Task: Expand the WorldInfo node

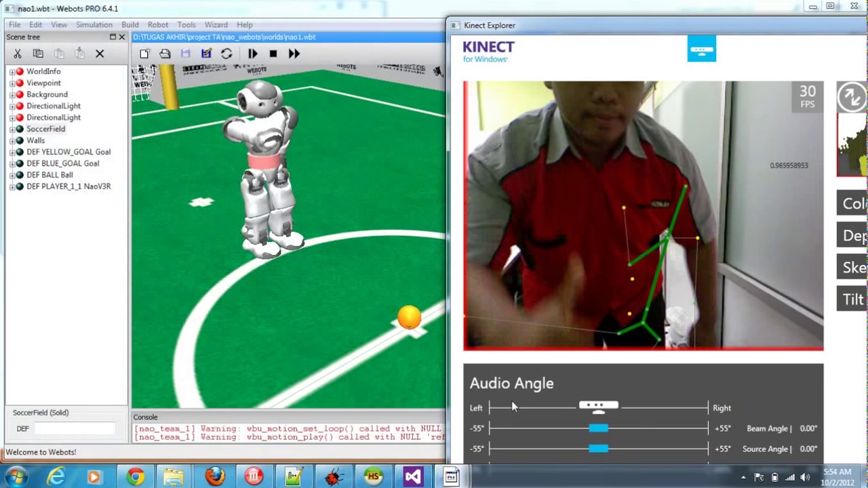Action: pyautogui.click(x=12, y=72)
